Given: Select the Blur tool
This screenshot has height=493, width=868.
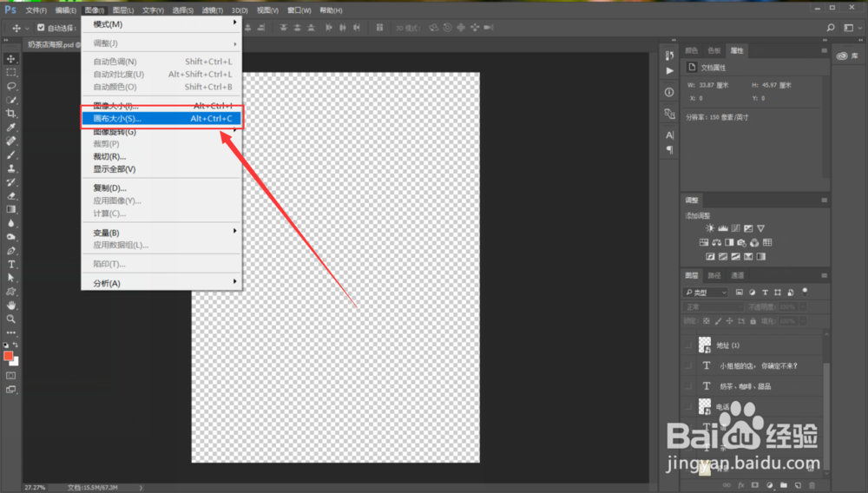Looking at the screenshot, I should pos(11,224).
